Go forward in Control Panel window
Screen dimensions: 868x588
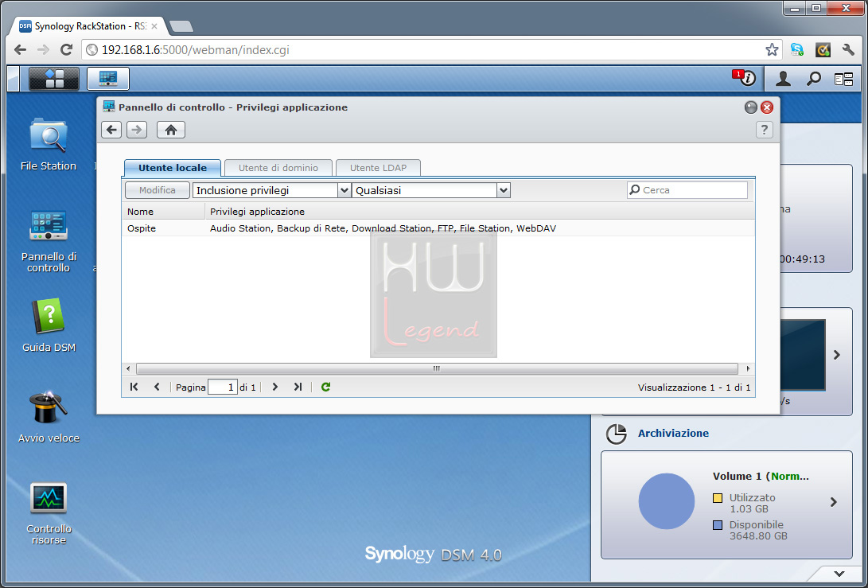click(x=137, y=130)
